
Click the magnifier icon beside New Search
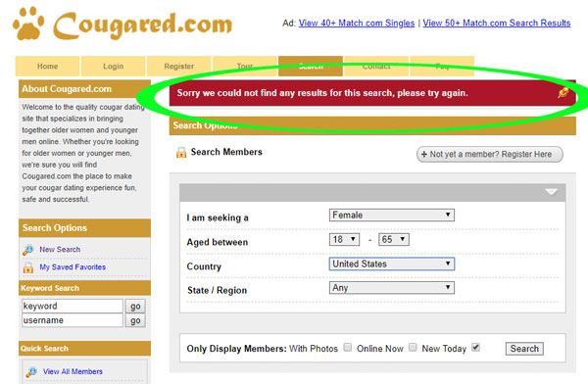pyautogui.click(x=28, y=250)
